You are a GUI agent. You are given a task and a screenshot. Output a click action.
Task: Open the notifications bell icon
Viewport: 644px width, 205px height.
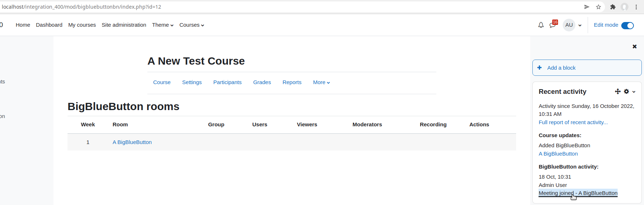click(x=541, y=25)
